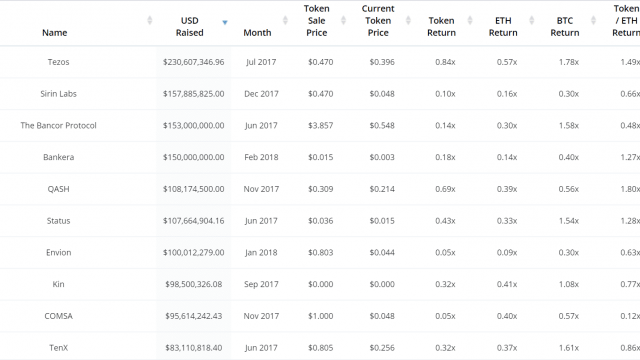The height and width of the screenshot is (360, 640).
Task: Click TenX current token price $0.256
Action: (382, 348)
